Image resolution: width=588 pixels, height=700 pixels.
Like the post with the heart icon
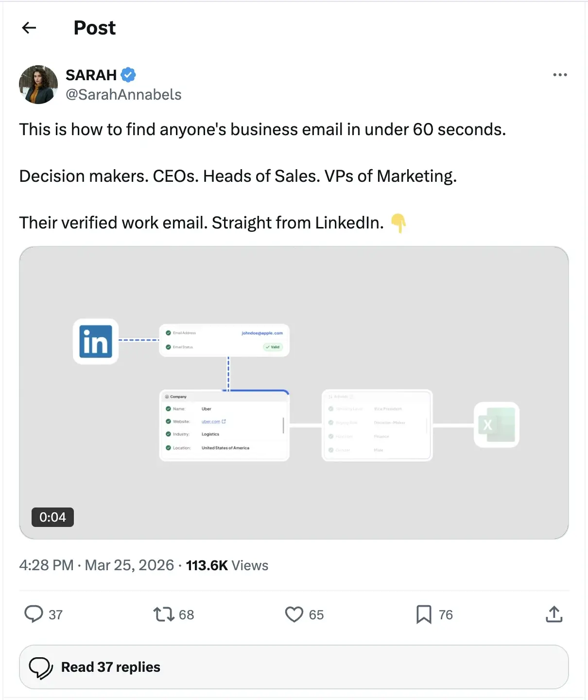click(x=294, y=614)
